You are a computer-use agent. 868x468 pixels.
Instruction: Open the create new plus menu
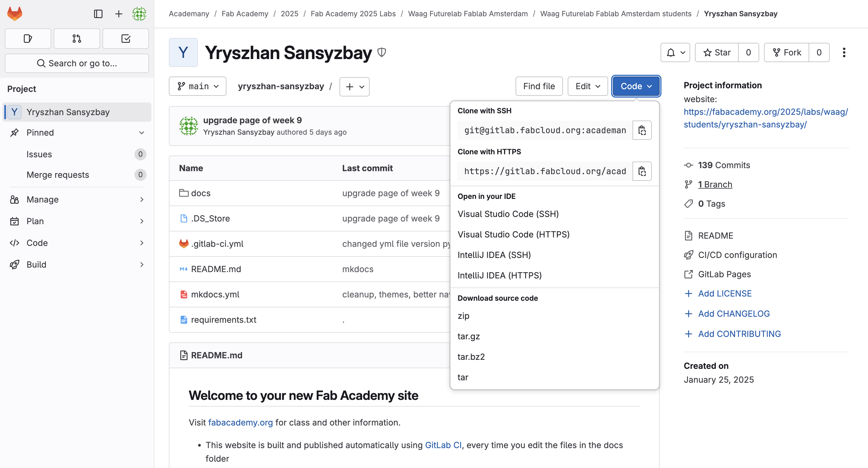click(118, 14)
